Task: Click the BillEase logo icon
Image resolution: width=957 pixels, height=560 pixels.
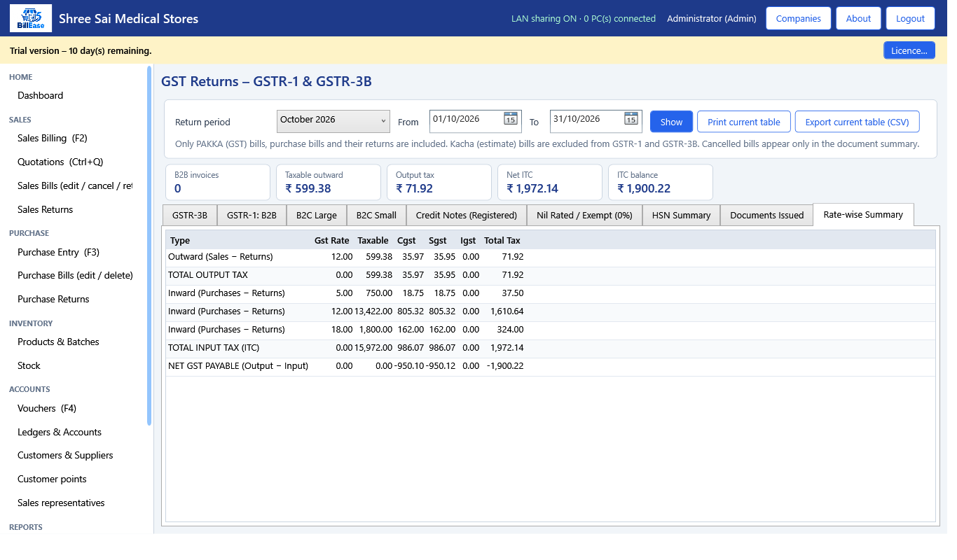Action: [x=31, y=18]
